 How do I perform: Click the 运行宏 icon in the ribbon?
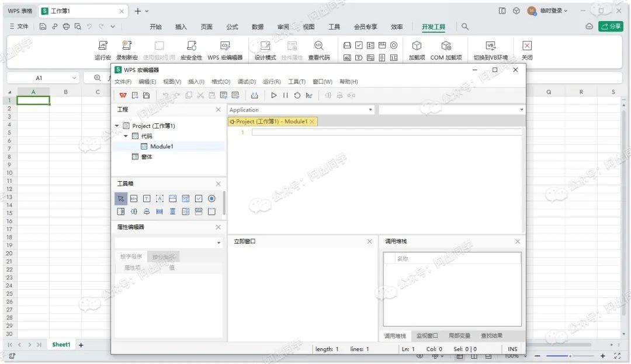point(103,50)
